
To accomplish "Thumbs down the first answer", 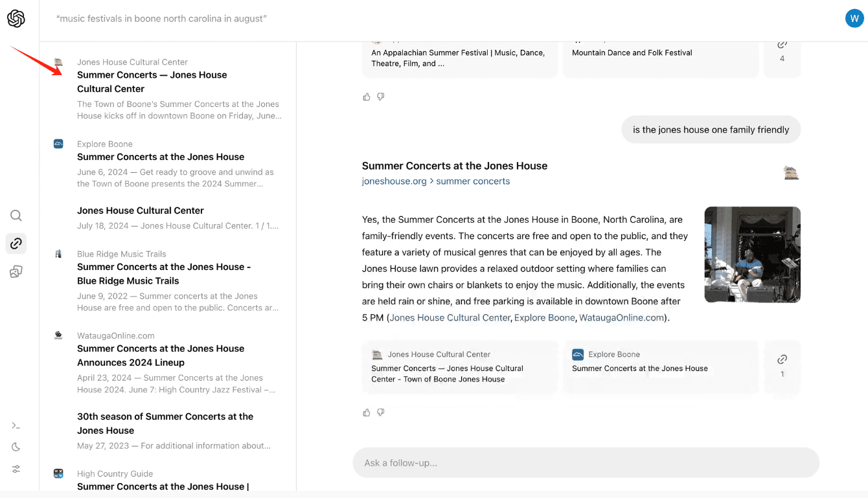I will click(x=381, y=96).
